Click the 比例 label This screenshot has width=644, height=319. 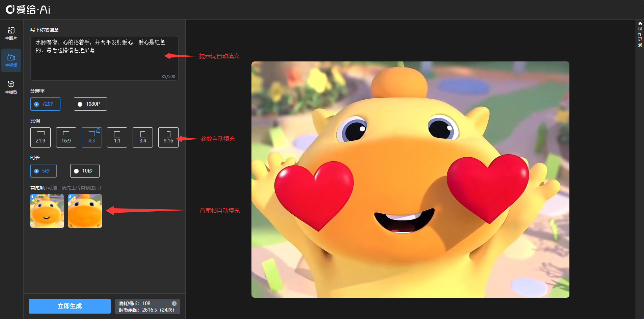pos(35,121)
